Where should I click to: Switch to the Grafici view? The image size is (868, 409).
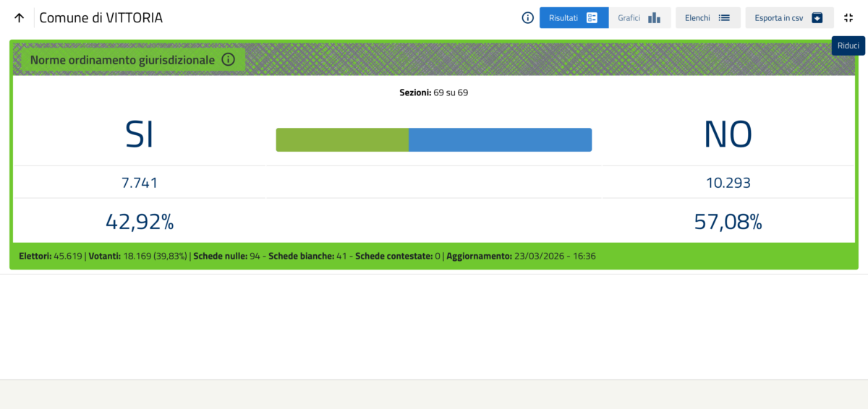639,18
